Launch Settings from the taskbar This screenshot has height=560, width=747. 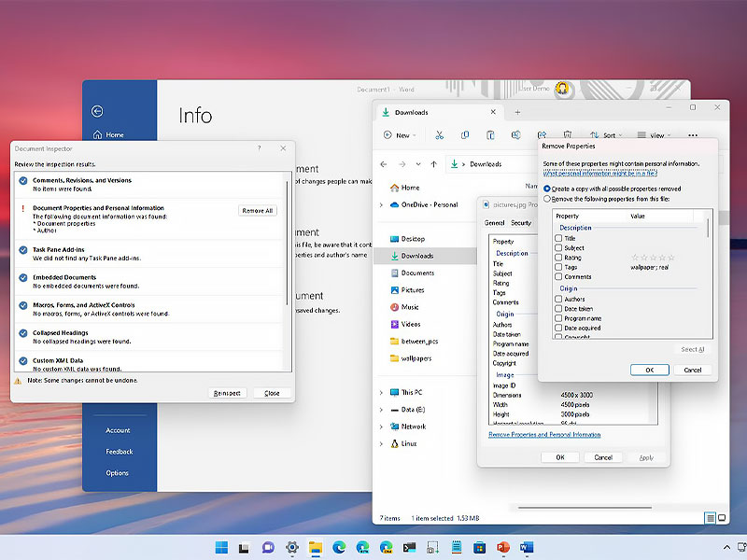coord(292,548)
